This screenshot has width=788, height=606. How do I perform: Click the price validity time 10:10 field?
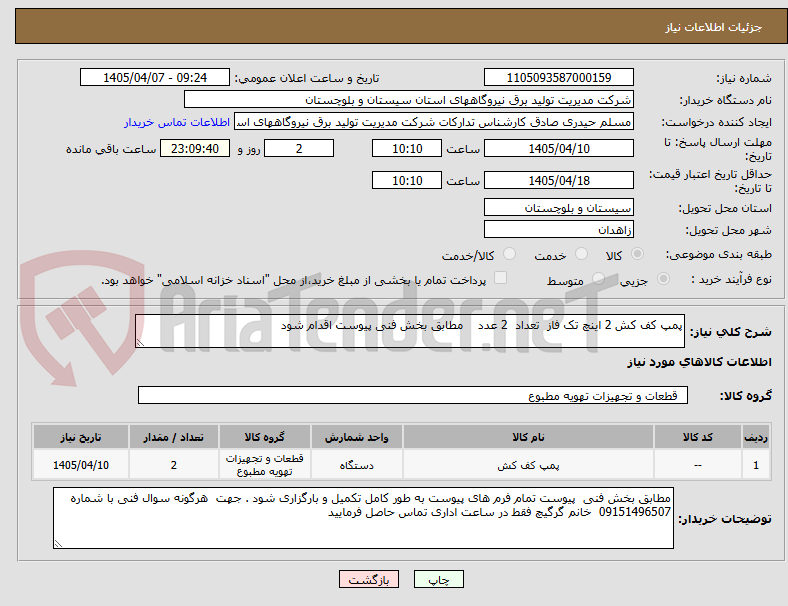[407, 180]
